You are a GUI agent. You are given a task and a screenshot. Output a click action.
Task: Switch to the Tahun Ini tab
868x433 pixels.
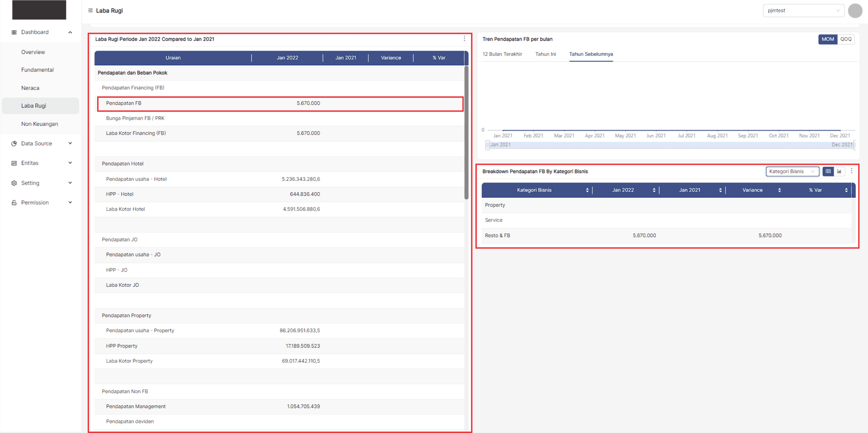point(546,54)
